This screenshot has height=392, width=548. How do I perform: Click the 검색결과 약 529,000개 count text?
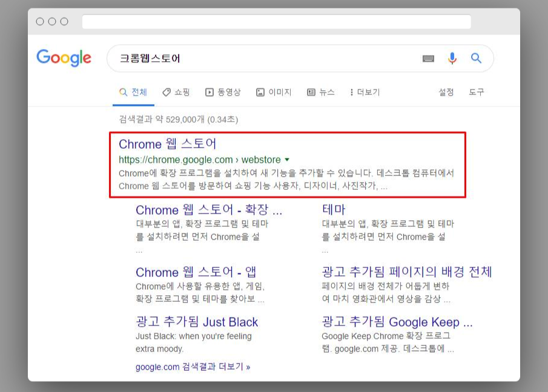pos(179,119)
